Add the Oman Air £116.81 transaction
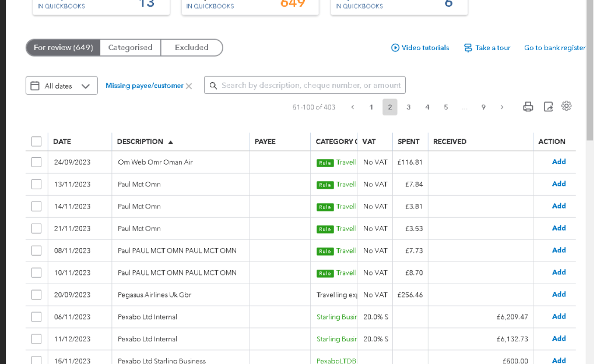 coord(559,162)
